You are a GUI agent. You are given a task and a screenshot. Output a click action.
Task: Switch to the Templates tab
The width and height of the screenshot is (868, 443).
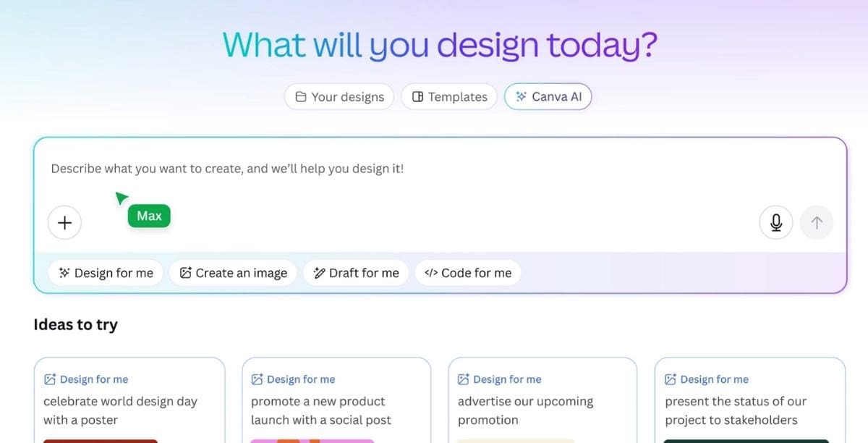[x=448, y=96]
